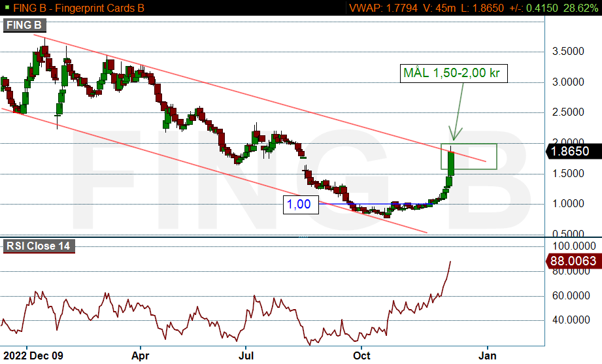Click the 2022 Dec 09 date label
Image resolution: width=602 pixels, height=364 pixels.
click(33, 356)
